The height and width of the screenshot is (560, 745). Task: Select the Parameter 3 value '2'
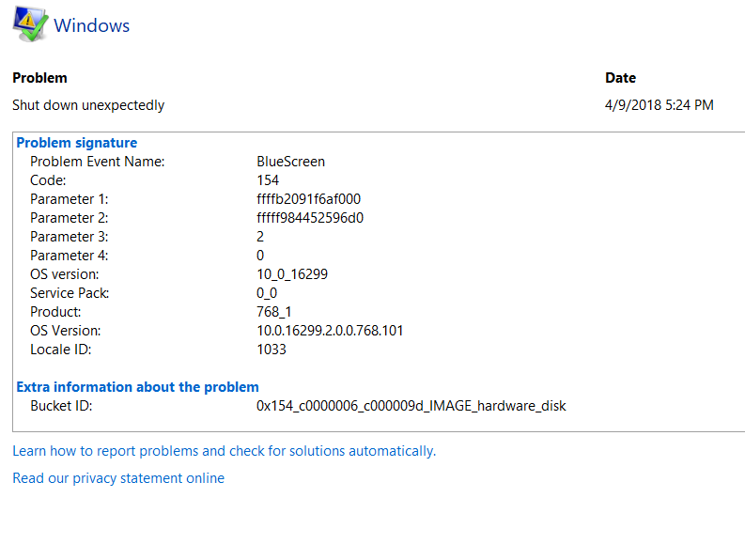[x=260, y=236]
